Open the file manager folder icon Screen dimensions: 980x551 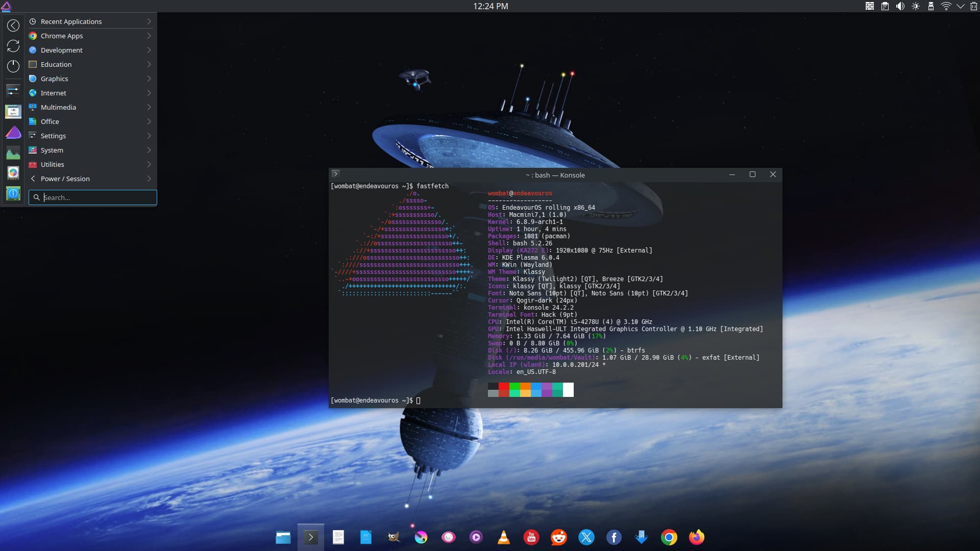click(x=283, y=537)
